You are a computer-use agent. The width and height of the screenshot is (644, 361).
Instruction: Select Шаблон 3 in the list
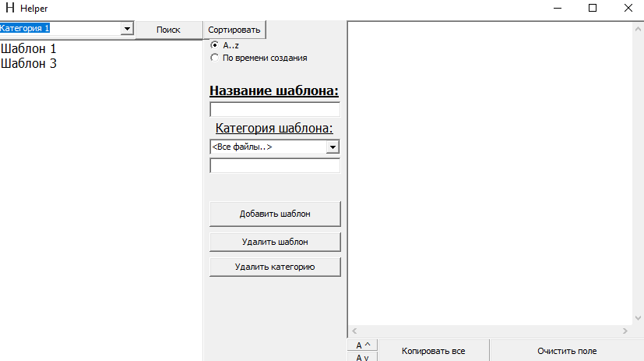coord(28,63)
